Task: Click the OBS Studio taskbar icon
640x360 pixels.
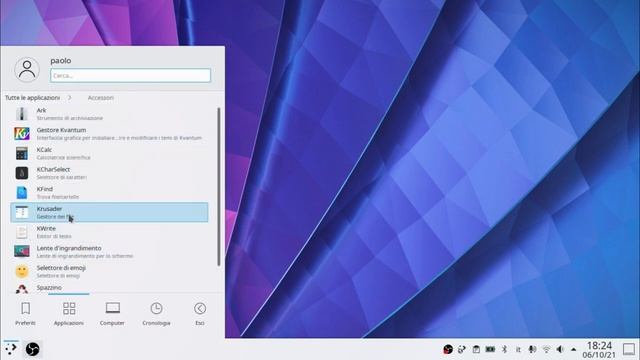Action: [32, 349]
